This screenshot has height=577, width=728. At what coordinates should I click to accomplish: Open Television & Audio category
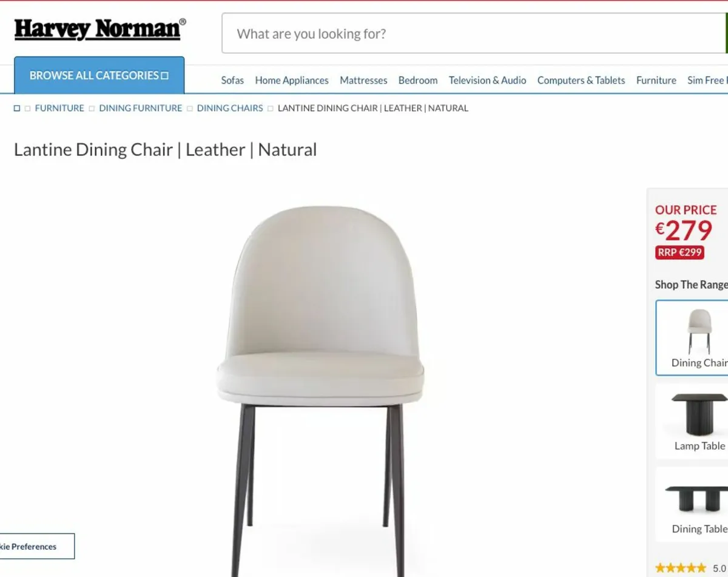(488, 80)
